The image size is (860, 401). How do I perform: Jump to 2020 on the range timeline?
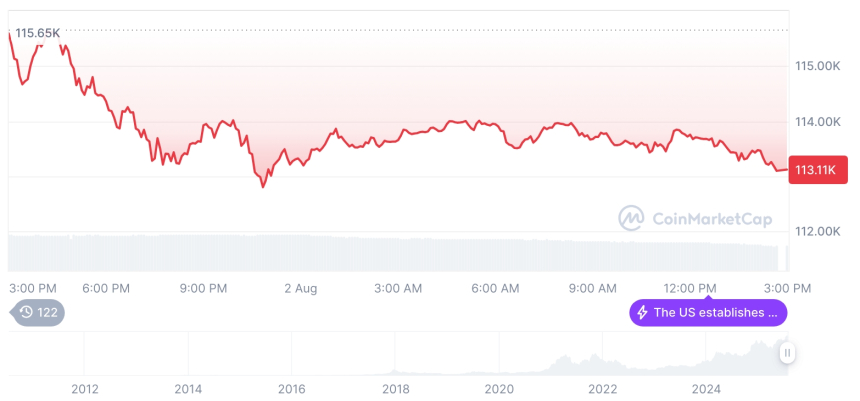499,389
